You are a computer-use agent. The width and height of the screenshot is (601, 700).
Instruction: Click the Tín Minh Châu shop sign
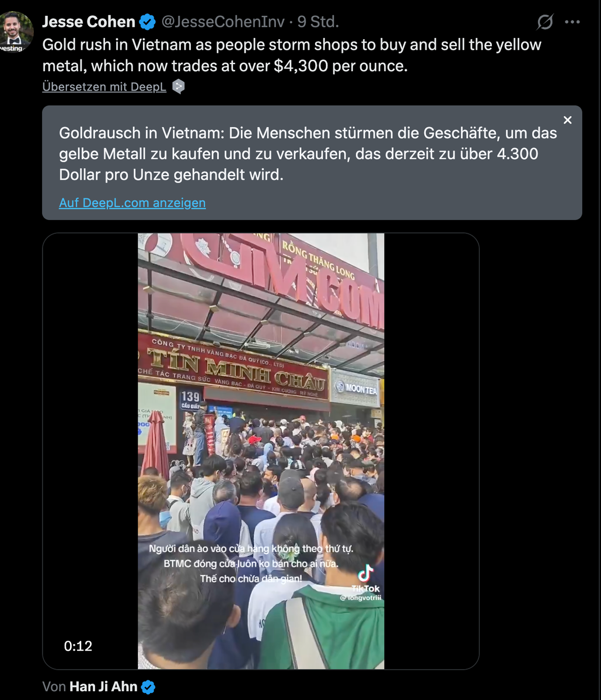click(233, 368)
